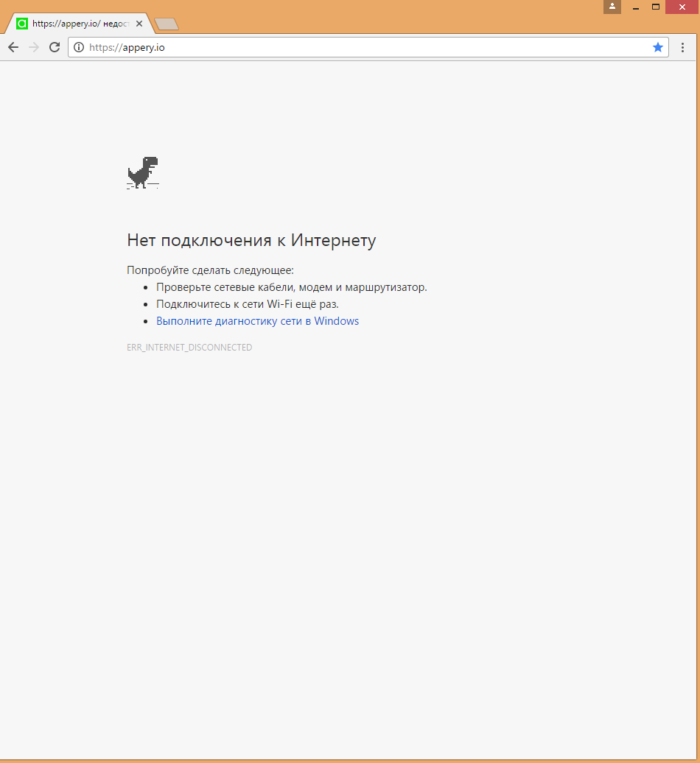Click the green appery.io tab favicon
The height and width of the screenshot is (763, 700).
click(x=22, y=24)
